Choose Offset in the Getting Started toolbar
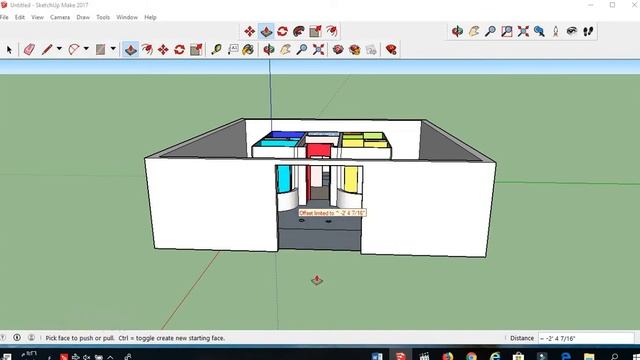 pos(147,50)
